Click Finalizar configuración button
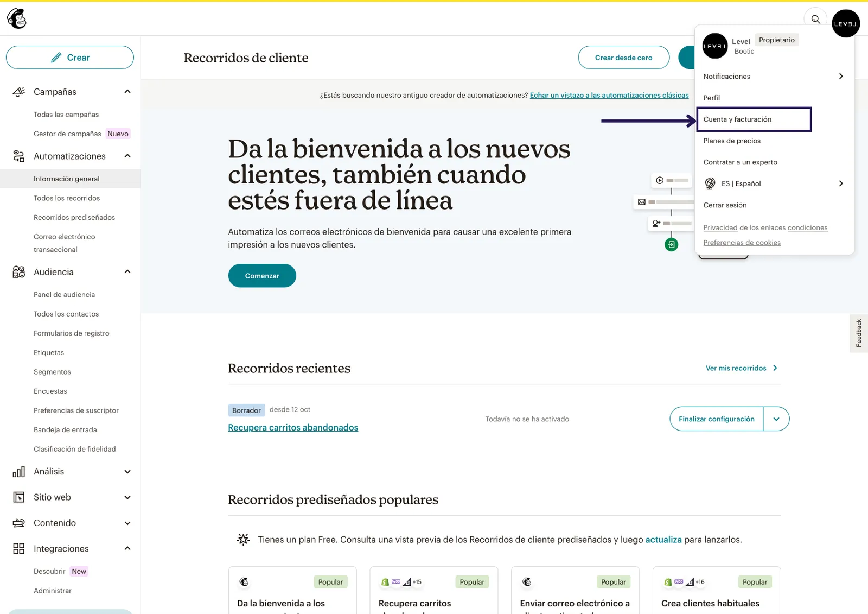Viewport: 868px width, 614px height. point(717,419)
